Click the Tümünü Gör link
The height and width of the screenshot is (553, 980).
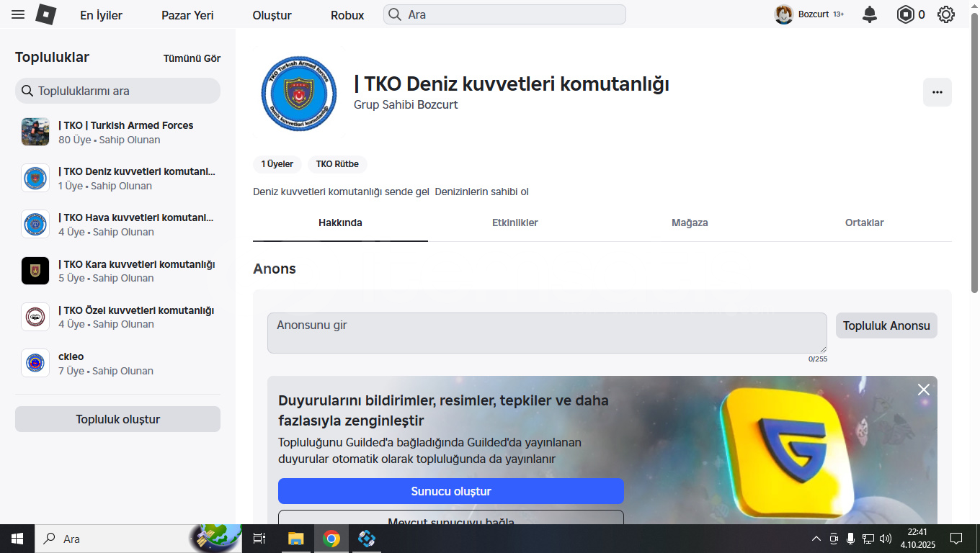coord(192,58)
